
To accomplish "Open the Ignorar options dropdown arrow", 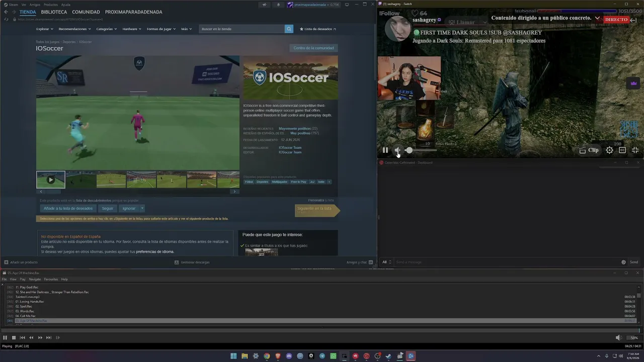I will click(142, 208).
